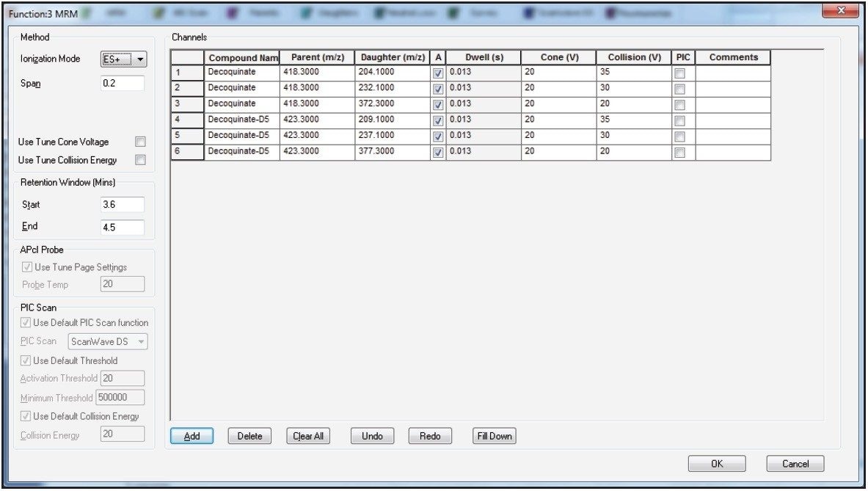This screenshot has height=491, width=868.
Task: Enable Use Tune Cone Voltage checkbox
Action: pyautogui.click(x=140, y=142)
